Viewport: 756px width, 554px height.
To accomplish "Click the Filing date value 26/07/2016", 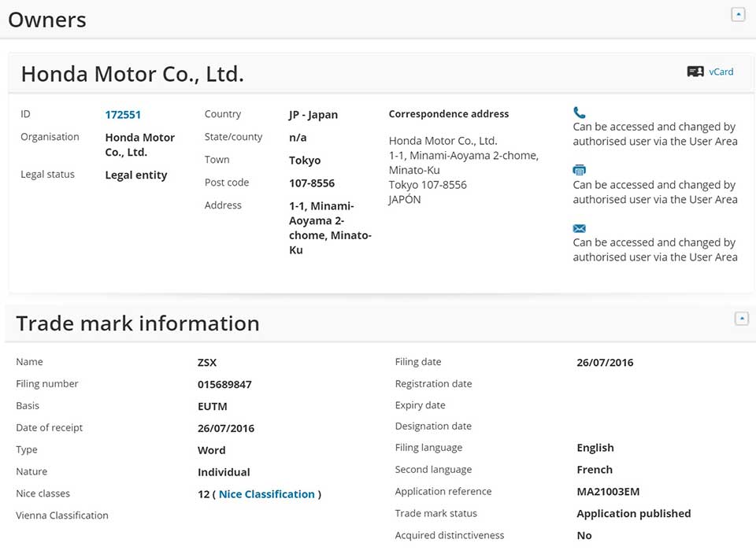I will (x=605, y=363).
